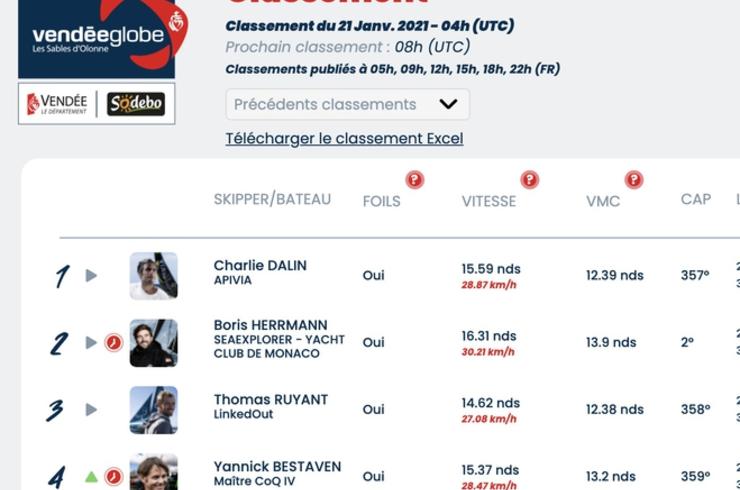
Task: Open Boris Herrmann's profile photo
Action: pyautogui.click(x=154, y=343)
